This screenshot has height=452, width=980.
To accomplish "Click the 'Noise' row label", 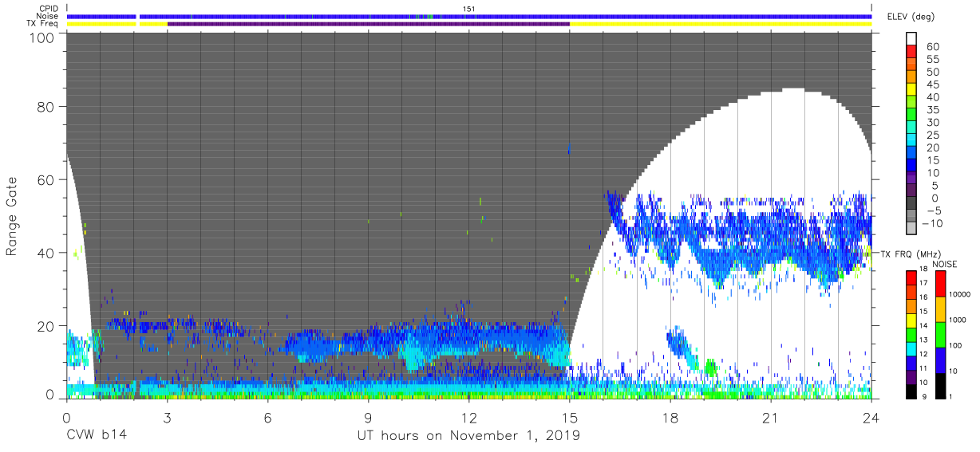I will point(47,16).
